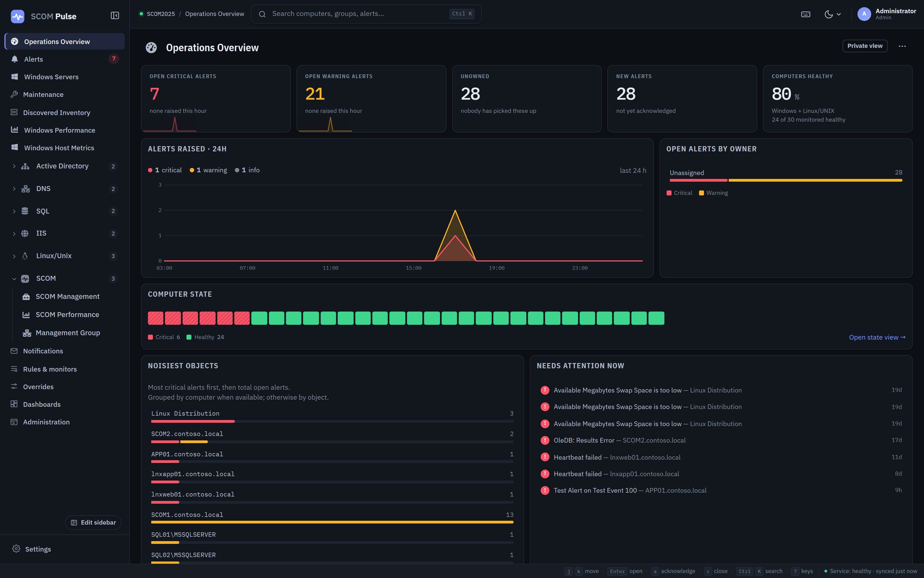Toggle the critical series in alerts chart
The width and height of the screenshot is (924, 578).
165,170
